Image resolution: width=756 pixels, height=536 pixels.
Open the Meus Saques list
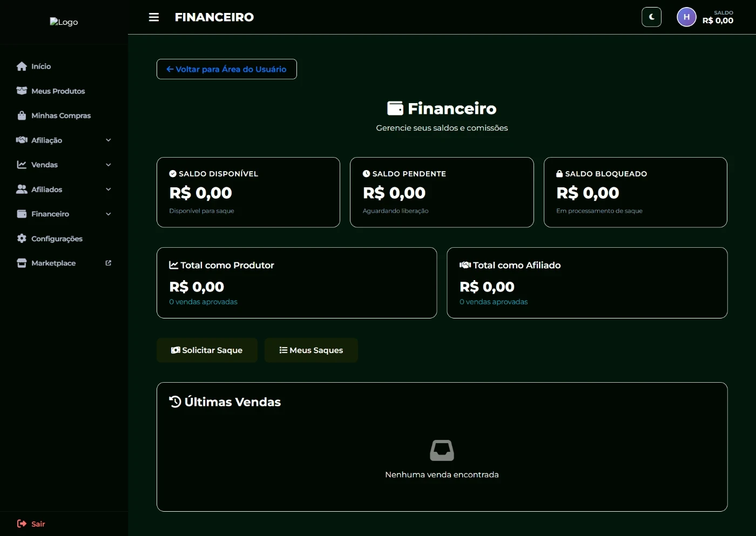pyautogui.click(x=311, y=350)
